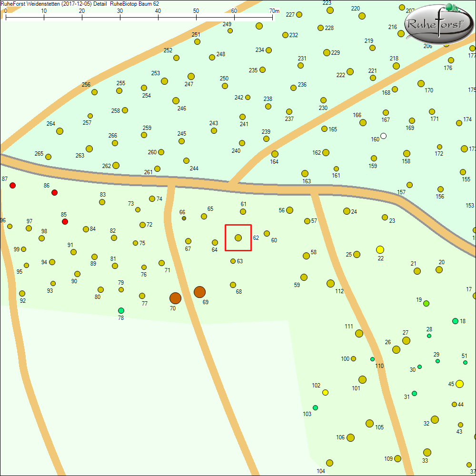
Task: Click the white tree 160 marker
Action: click(384, 136)
